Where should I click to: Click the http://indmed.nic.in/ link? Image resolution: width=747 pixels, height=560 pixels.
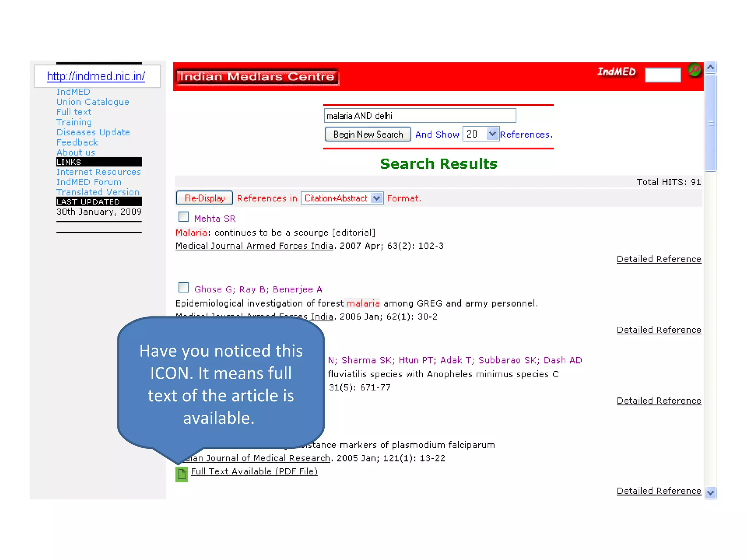96,76
